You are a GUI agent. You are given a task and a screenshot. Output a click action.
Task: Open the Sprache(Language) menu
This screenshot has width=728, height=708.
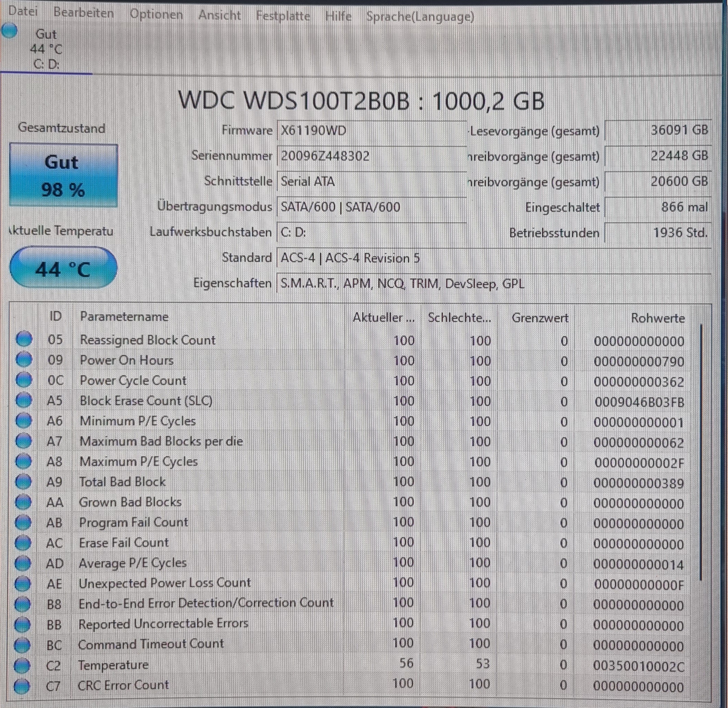point(420,16)
